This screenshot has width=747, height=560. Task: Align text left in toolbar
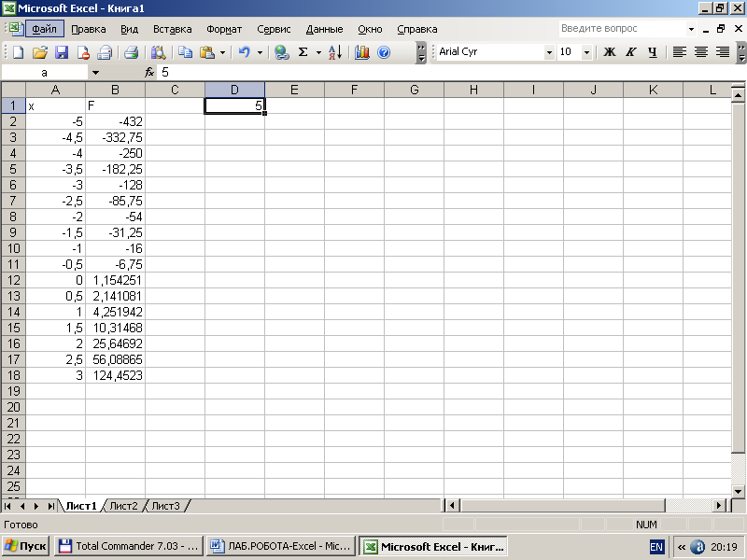click(x=680, y=52)
